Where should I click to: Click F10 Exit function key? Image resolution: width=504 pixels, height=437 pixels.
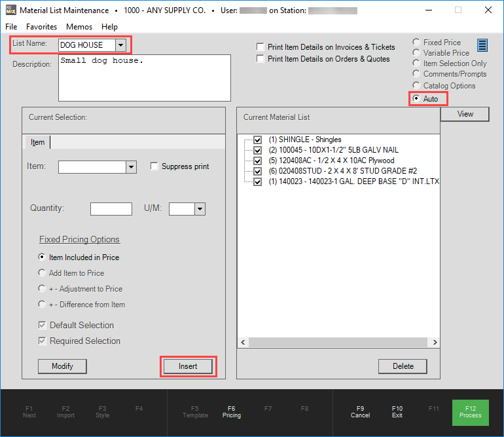(397, 412)
